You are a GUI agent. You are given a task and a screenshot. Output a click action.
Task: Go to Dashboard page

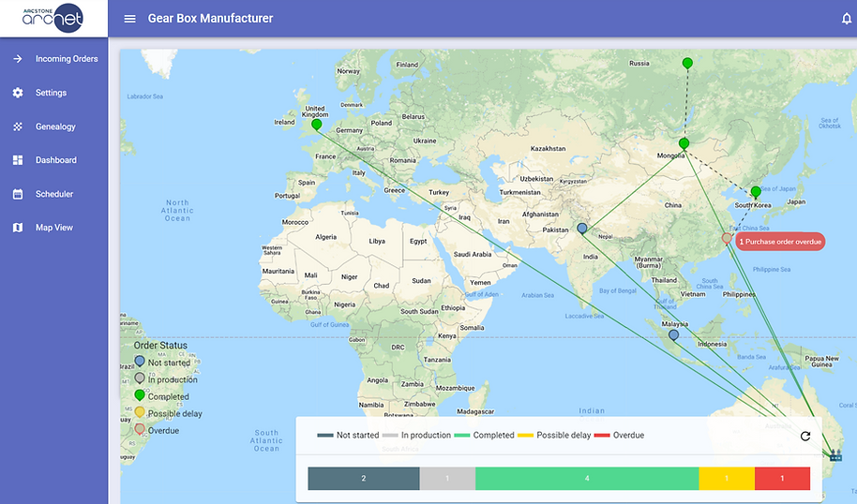tap(53, 160)
